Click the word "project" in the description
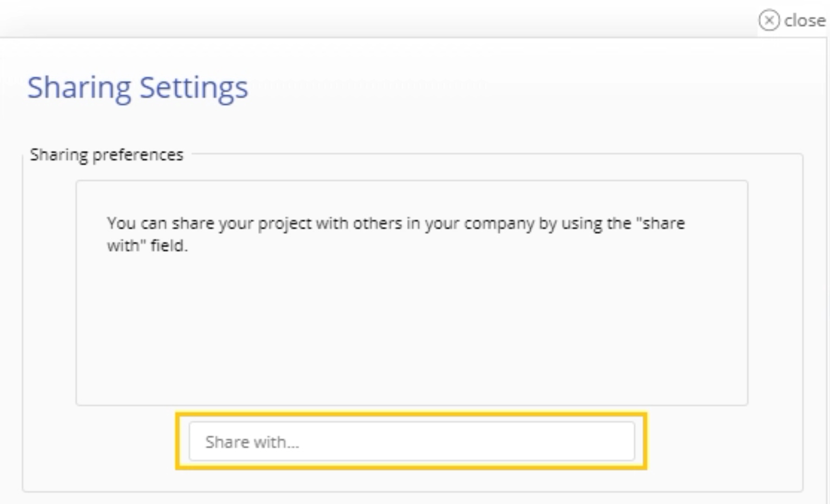 point(285,224)
